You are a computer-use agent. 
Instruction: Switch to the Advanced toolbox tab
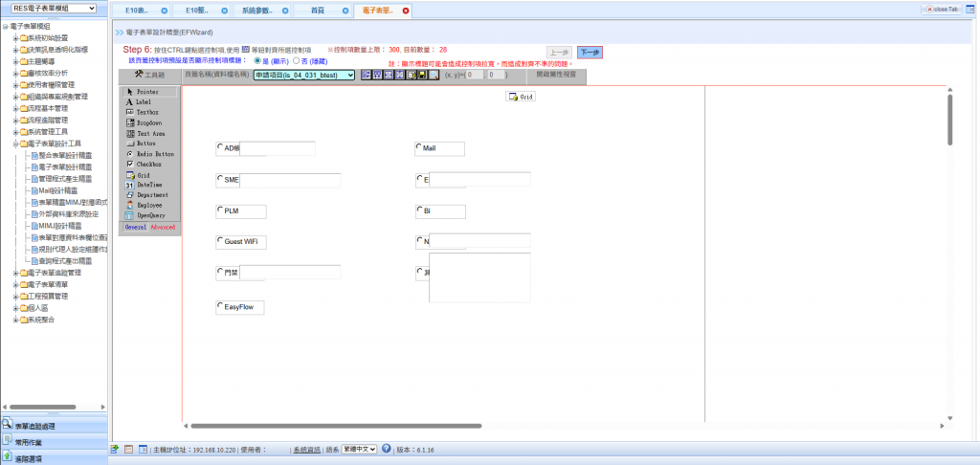(163, 228)
